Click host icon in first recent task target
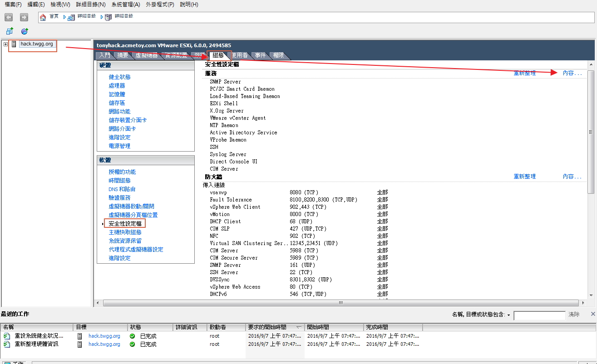Viewport: 597px width, 364px height. (x=80, y=336)
